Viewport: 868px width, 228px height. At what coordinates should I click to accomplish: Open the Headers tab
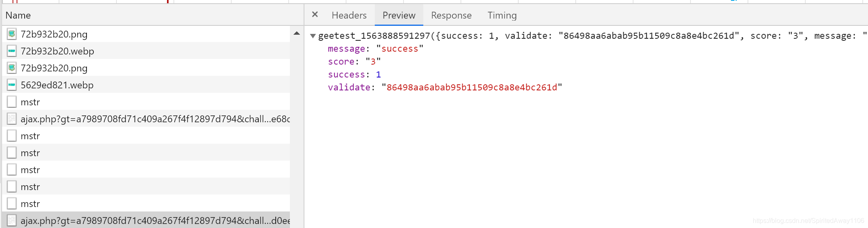tap(349, 15)
